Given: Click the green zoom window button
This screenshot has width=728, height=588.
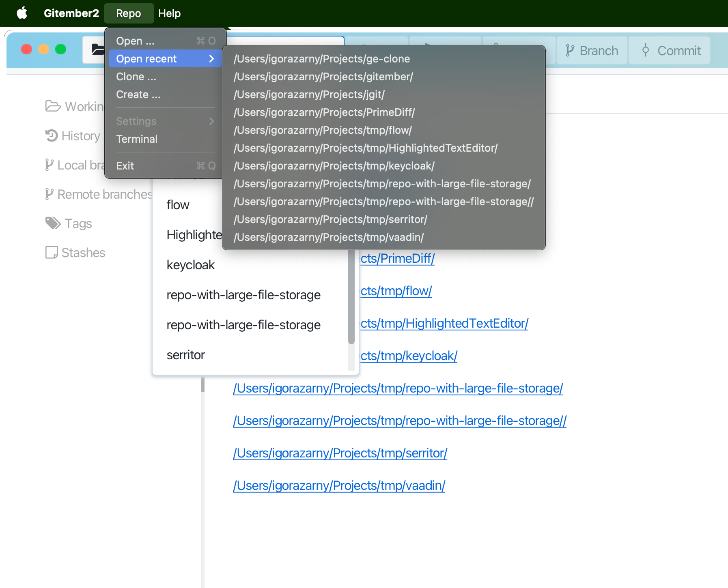Looking at the screenshot, I should click(x=60, y=49).
